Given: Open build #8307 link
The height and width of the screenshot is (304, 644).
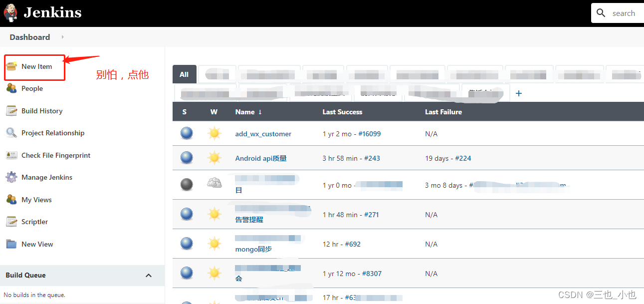Looking at the screenshot, I should point(372,274).
